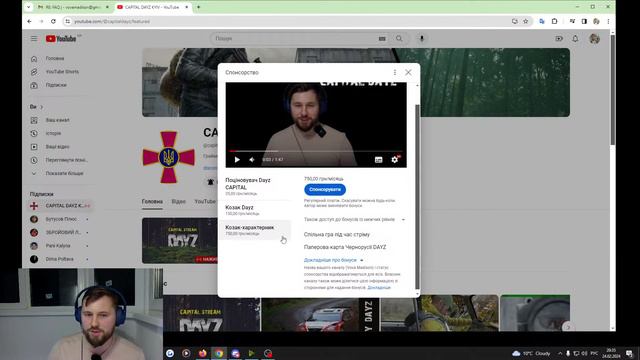Open the Chrome three-dot menu

pos(608,21)
